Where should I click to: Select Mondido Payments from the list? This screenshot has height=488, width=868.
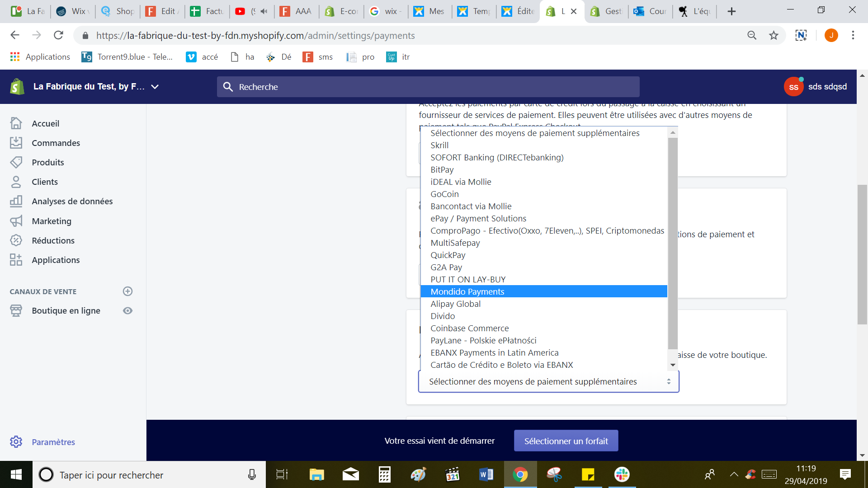[467, 292]
